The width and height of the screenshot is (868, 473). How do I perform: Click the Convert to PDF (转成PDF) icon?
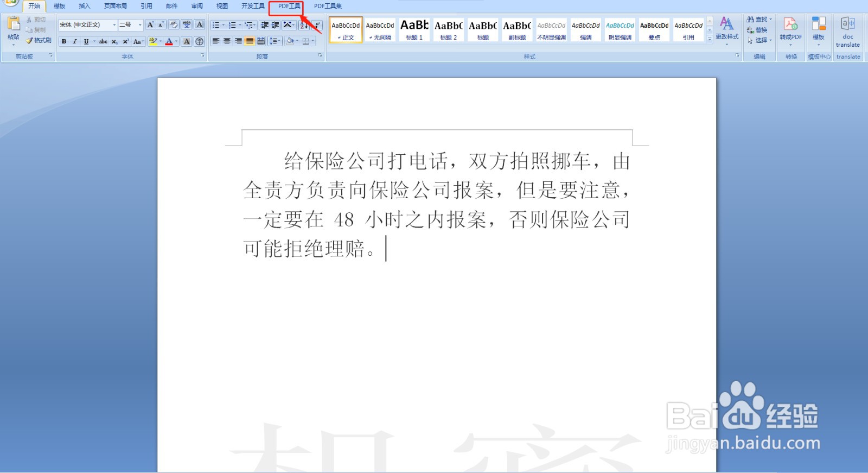[790, 24]
